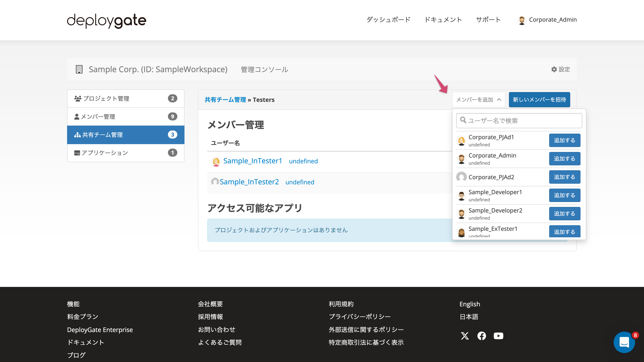Viewport: 644px width, 362px height.
Task: Click the deploygate logo
Action: coord(106,21)
